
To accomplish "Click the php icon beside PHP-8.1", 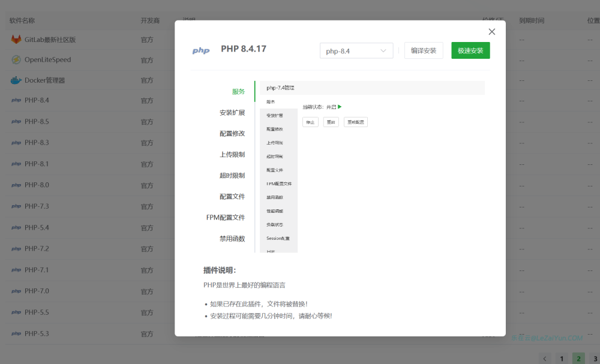I will pyautogui.click(x=16, y=164).
